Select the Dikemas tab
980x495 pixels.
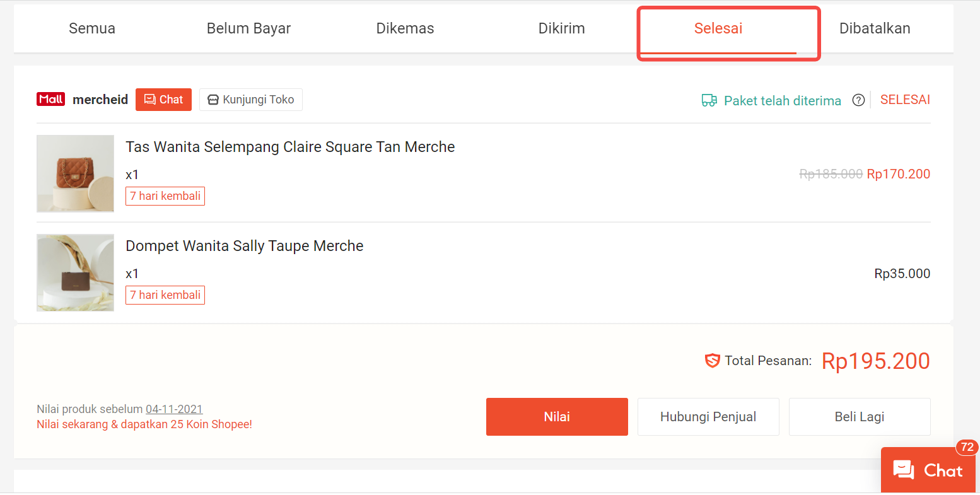(x=405, y=28)
